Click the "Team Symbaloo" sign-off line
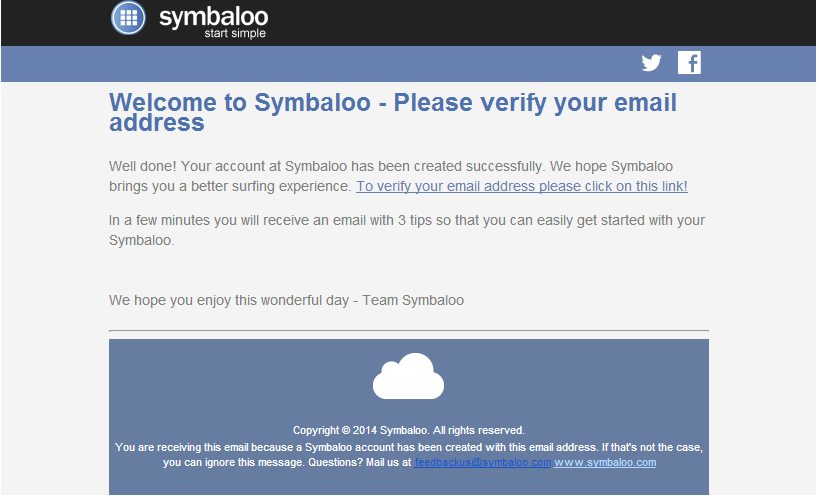819x496 pixels. 286,301
